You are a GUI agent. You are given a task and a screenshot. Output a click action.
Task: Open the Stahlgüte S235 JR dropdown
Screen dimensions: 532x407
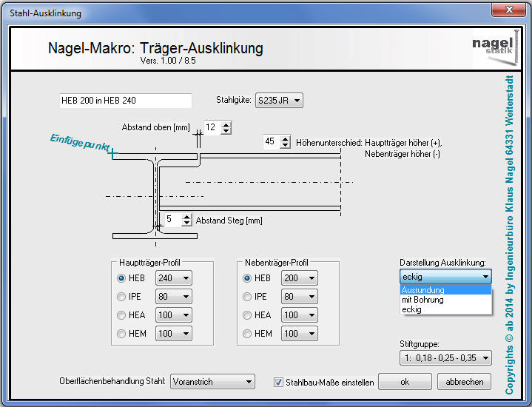(x=278, y=101)
